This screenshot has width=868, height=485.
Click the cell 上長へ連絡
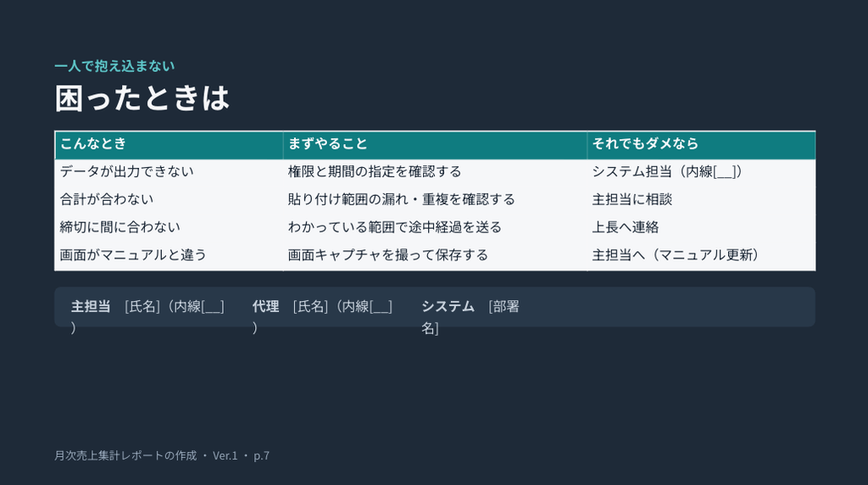click(x=701, y=228)
